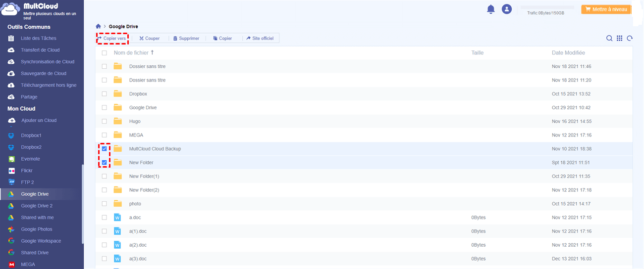Image resolution: width=644 pixels, height=269 pixels.
Task: Open Partage menu item
Action: (x=29, y=97)
